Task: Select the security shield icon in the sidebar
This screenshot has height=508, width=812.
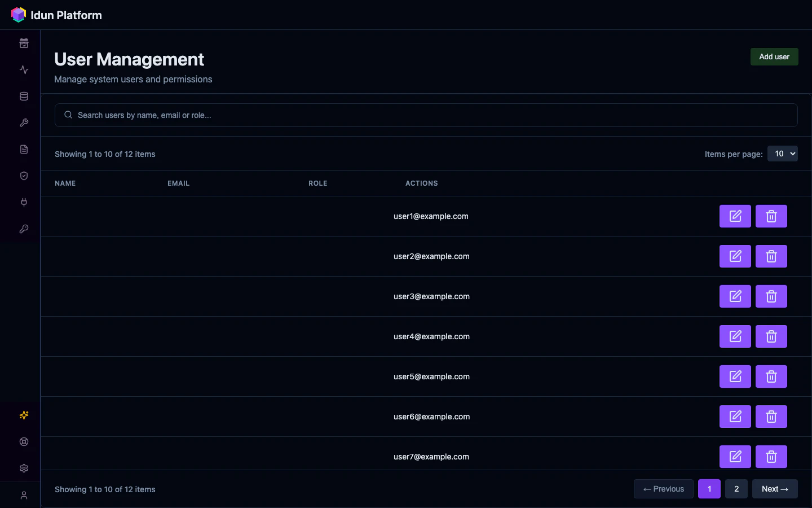Action: 24,176
